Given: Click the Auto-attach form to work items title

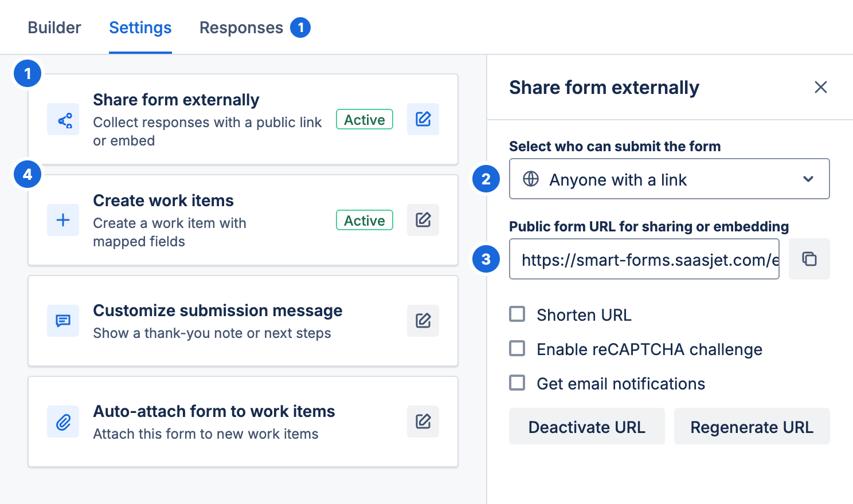Looking at the screenshot, I should [214, 411].
